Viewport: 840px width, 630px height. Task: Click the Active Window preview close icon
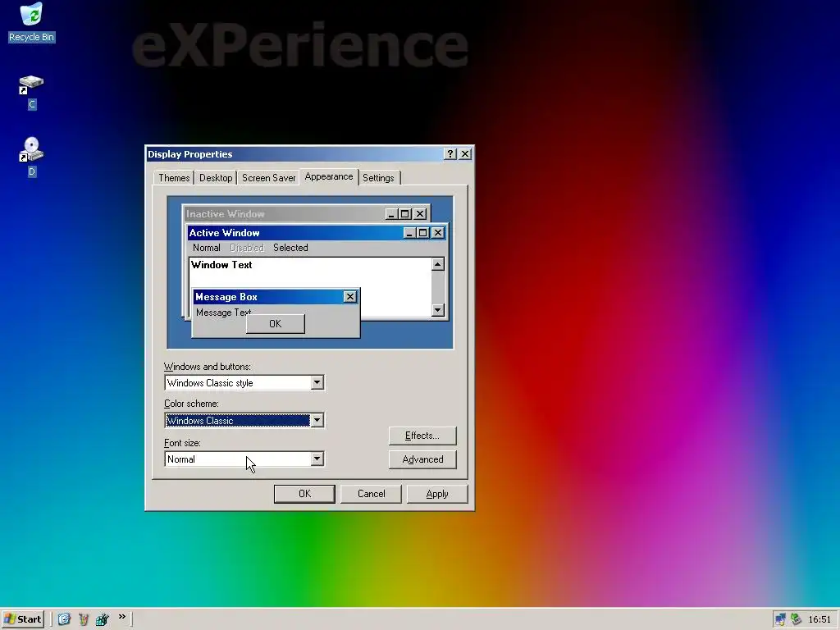click(x=438, y=232)
